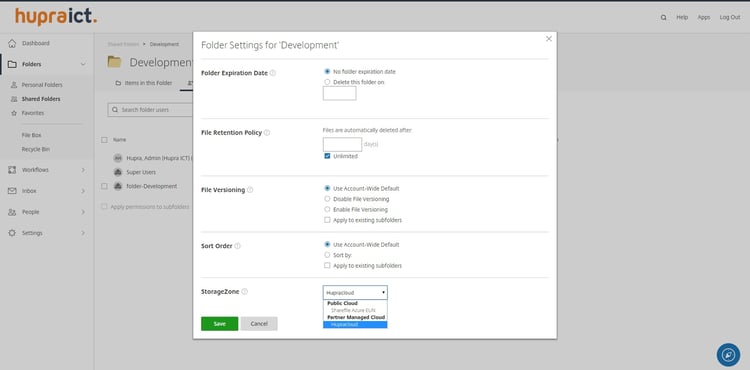The height and width of the screenshot is (370, 750).
Task: Expand the Inbox chevron
Action: pos(83,191)
